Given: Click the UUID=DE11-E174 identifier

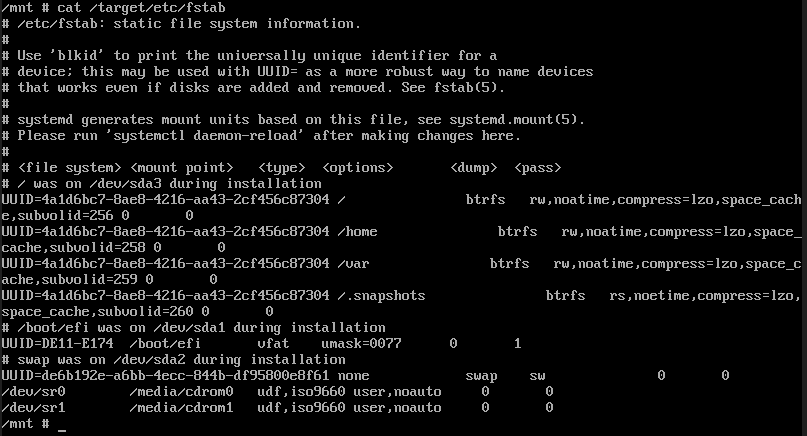Looking at the screenshot, I should coord(57,344).
